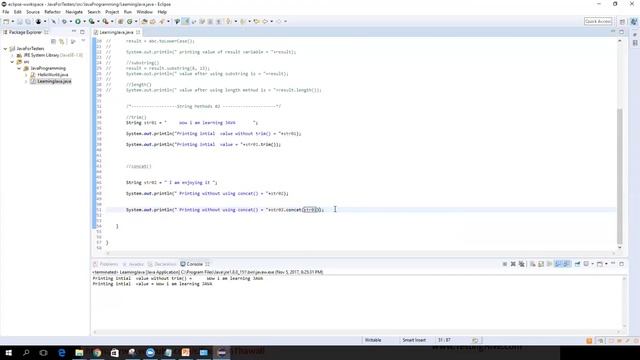Toggle Mark Occurrences in toolbar
The width and height of the screenshot is (640, 360).
click(x=185, y=21)
